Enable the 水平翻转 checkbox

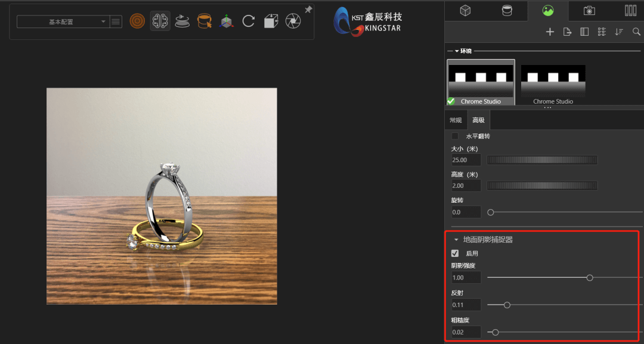click(x=455, y=136)
